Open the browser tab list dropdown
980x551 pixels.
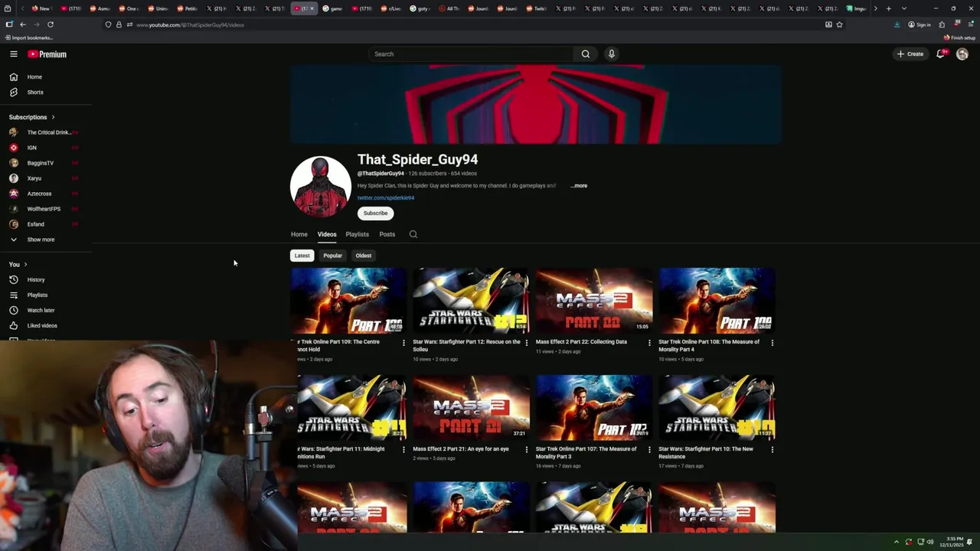[904, 8]
